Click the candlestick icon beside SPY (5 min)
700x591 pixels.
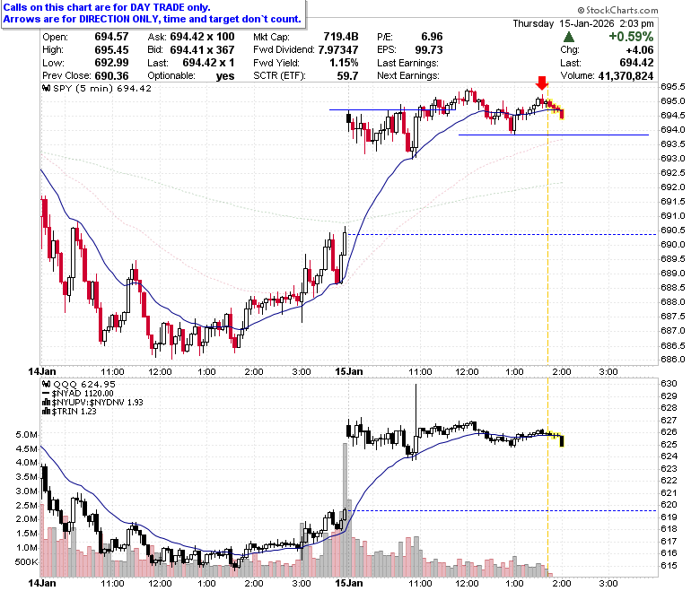[x=47, y=88]
